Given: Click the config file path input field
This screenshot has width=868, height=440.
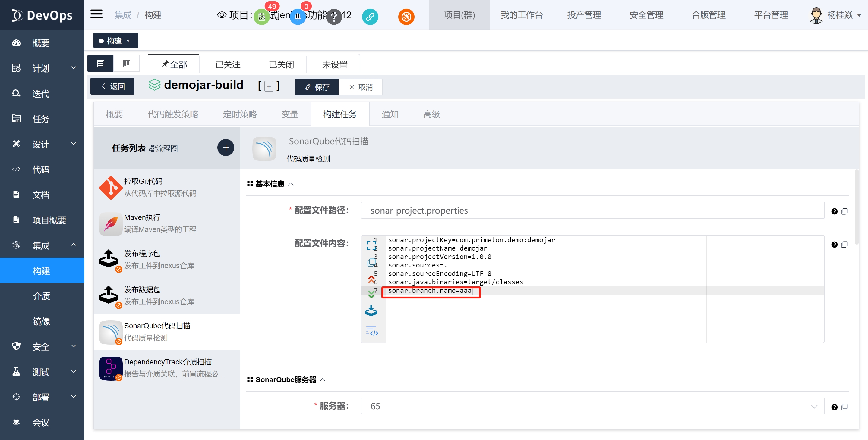Looking at the screenshot, I should pyautogui.click(x=592, y=211).
